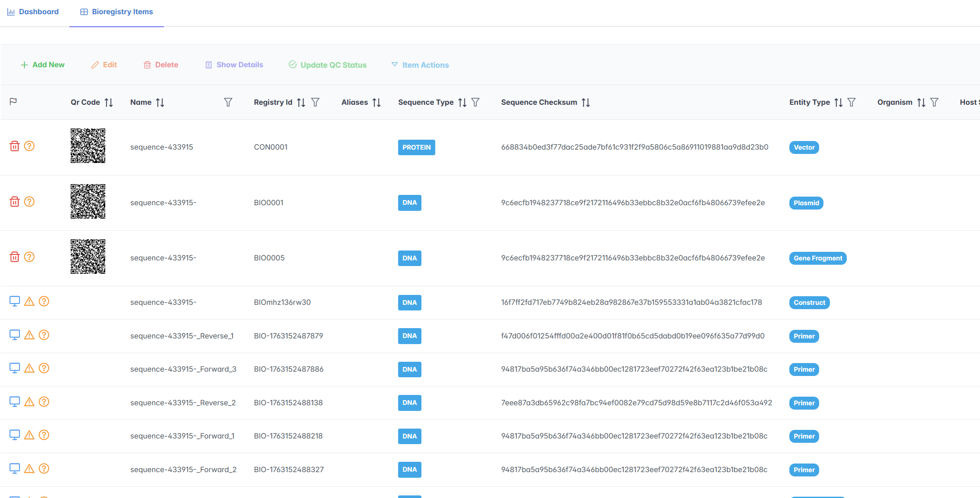
Task: Click the Add New button
Action: tap(42, 65)
